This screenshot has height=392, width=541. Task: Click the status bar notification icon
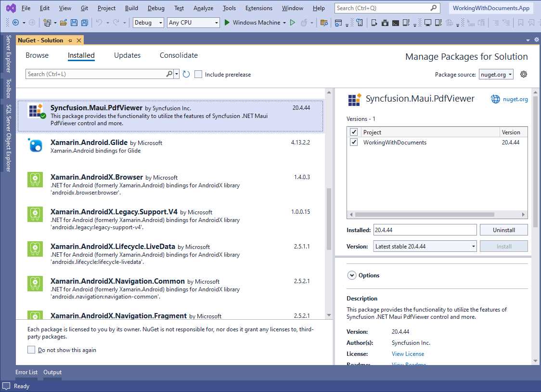click(7, 386)
